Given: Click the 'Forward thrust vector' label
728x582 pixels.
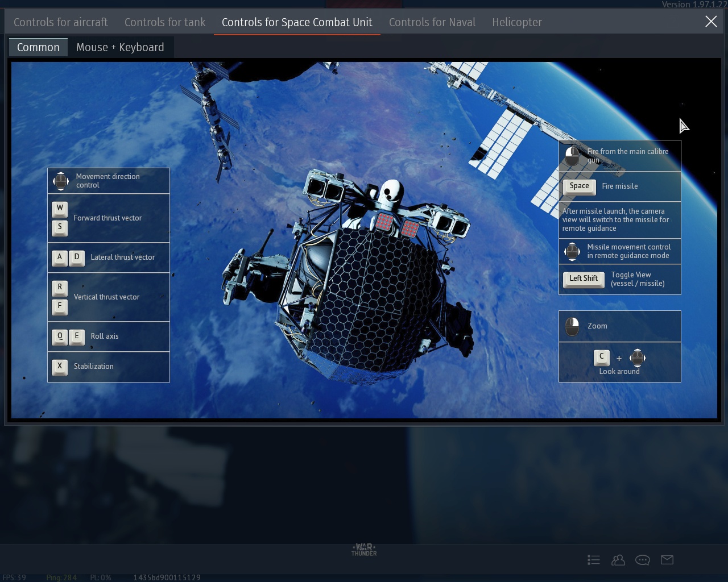Looking at the screenshot, I should (x=107, y=218).
